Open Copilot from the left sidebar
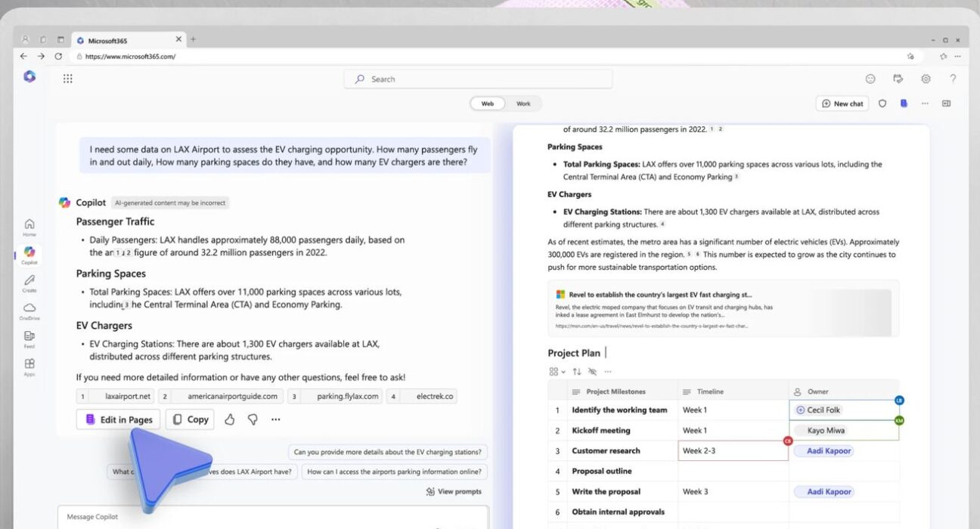980x529 pixels. point(29,255)
